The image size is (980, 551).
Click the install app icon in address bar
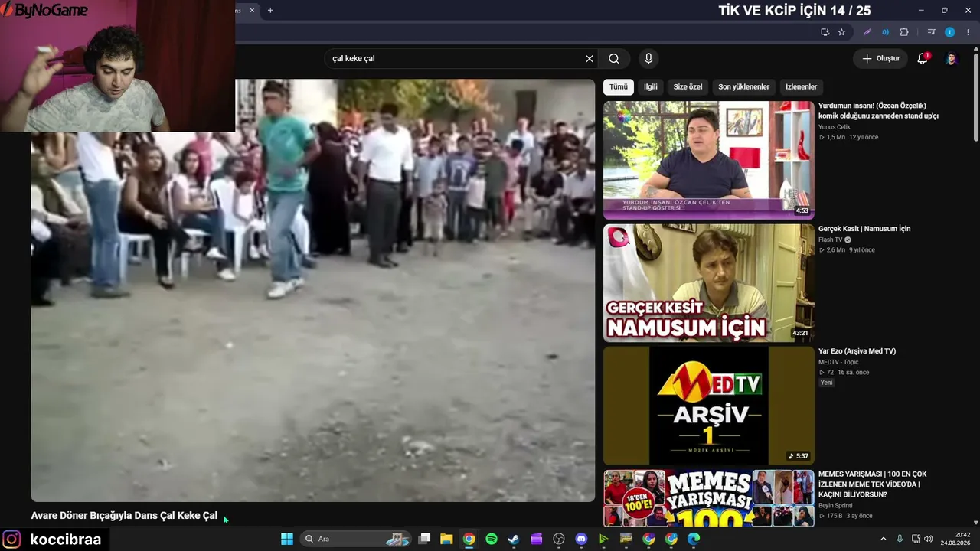tap(825, 32)
